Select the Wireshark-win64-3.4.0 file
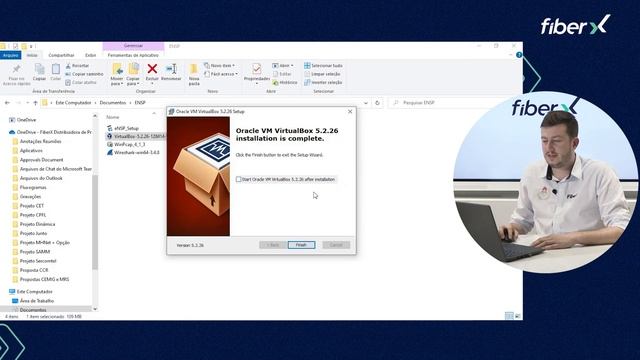 click(x=133, y=153)
